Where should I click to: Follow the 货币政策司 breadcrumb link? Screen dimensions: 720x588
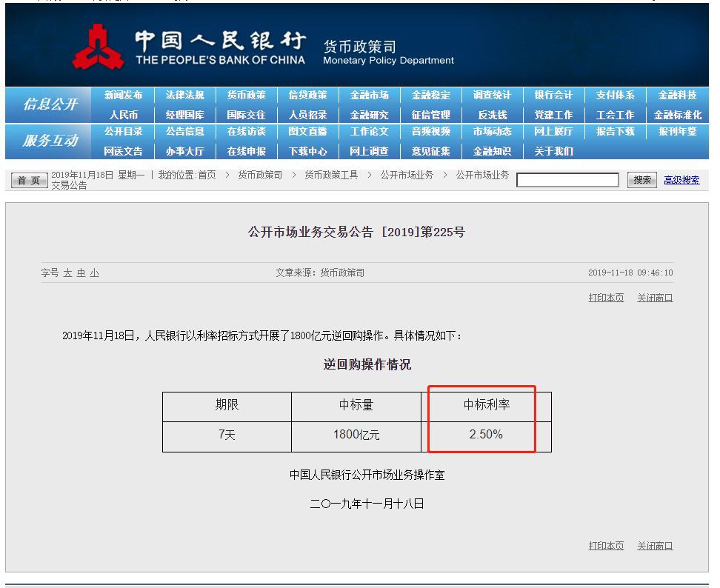(260, 175)
